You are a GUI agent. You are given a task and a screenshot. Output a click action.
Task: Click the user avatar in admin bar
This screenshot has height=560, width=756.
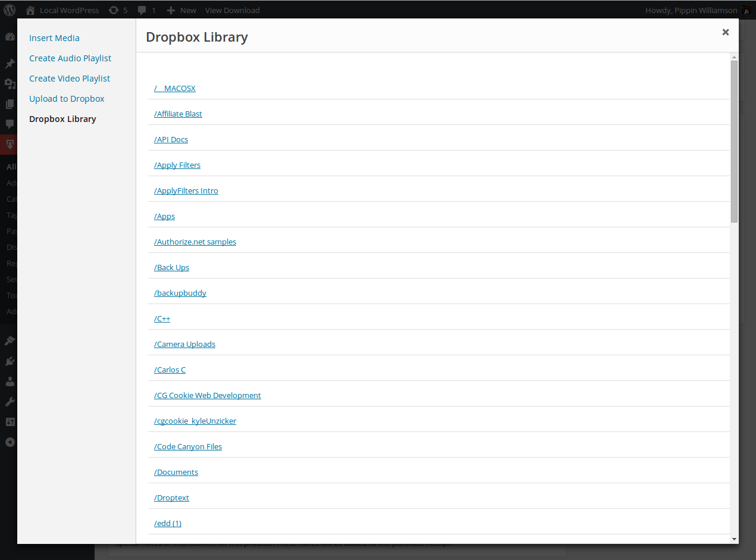pos(746,10)
